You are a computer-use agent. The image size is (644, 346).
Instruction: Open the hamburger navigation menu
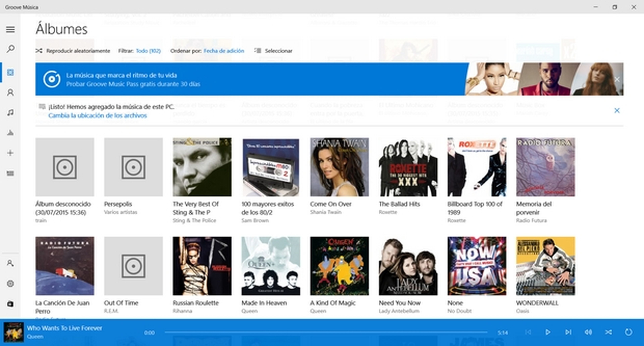[x=10, y=29]
